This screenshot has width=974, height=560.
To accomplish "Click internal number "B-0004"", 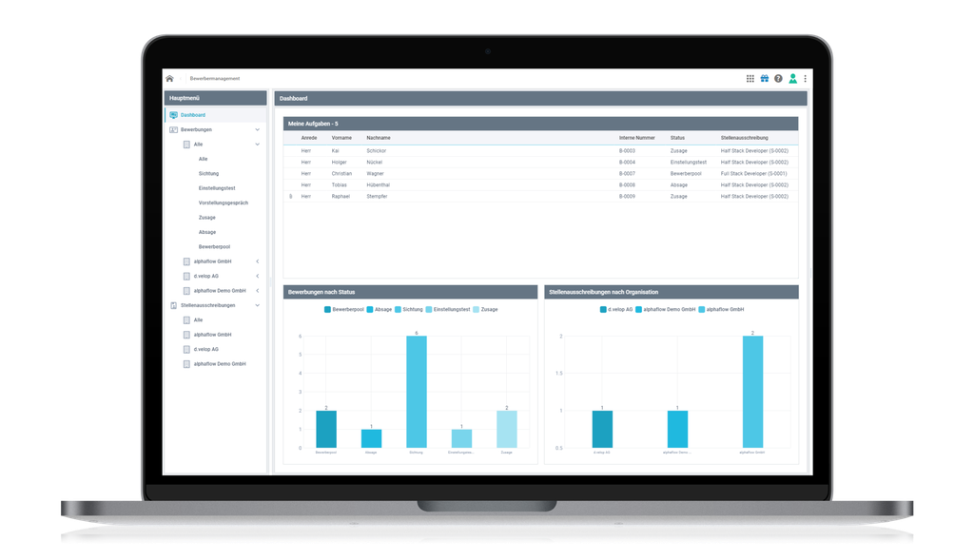I will tap(627, 162).
